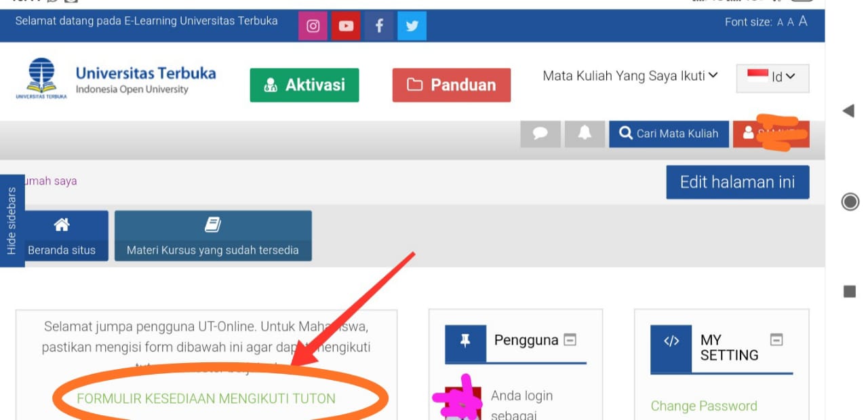Click the Universitas Terbuka logo
868x420 pixels.
pyautogui.click(x=41, y=79)
